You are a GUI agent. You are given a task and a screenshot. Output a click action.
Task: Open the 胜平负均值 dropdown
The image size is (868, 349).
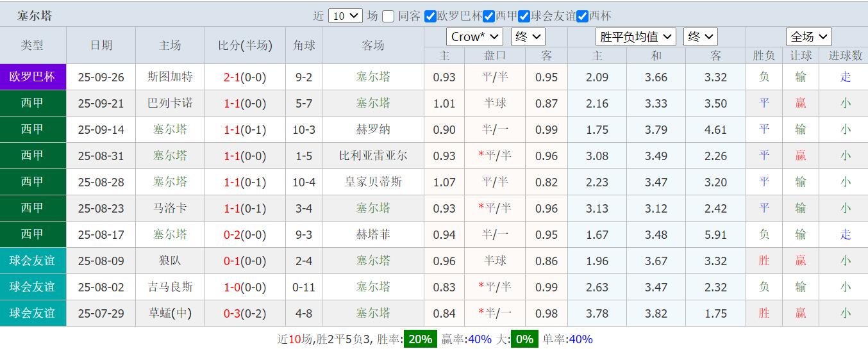tap(635, 37)
